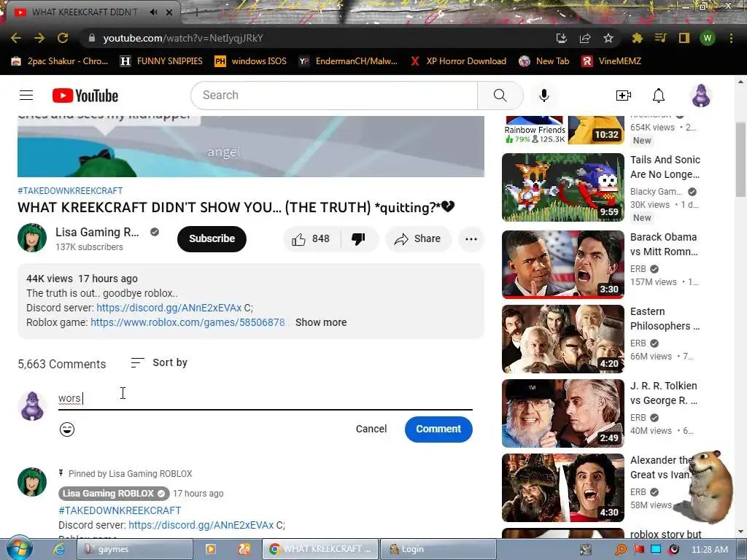
Task: Go to the YouTube home logo
Action: [x=85, y=96]
